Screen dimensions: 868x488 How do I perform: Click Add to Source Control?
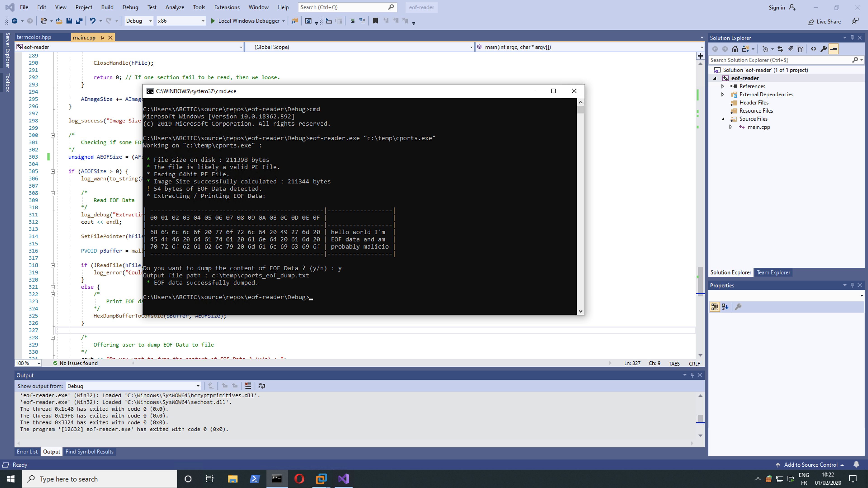810,465
